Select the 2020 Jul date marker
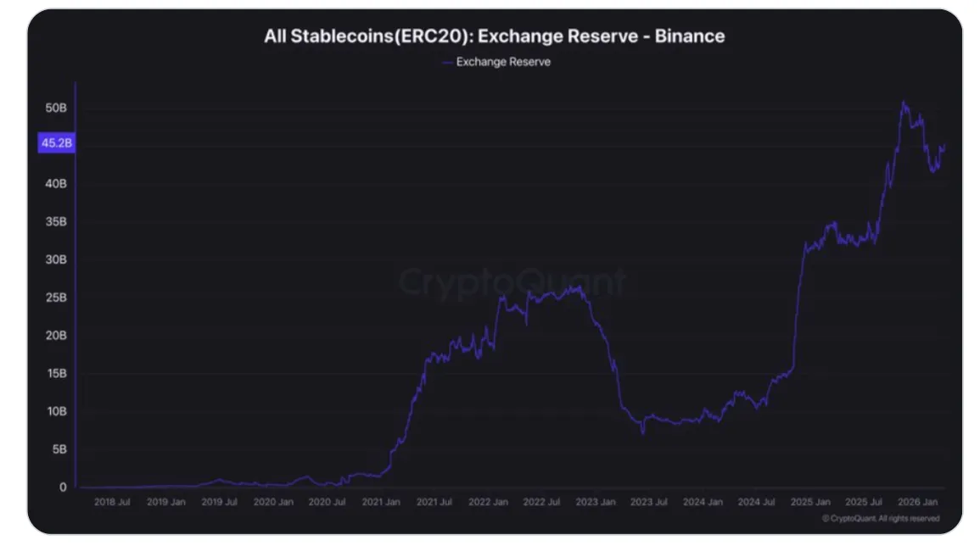The image size is (980, 546). (x=327, y=502)
